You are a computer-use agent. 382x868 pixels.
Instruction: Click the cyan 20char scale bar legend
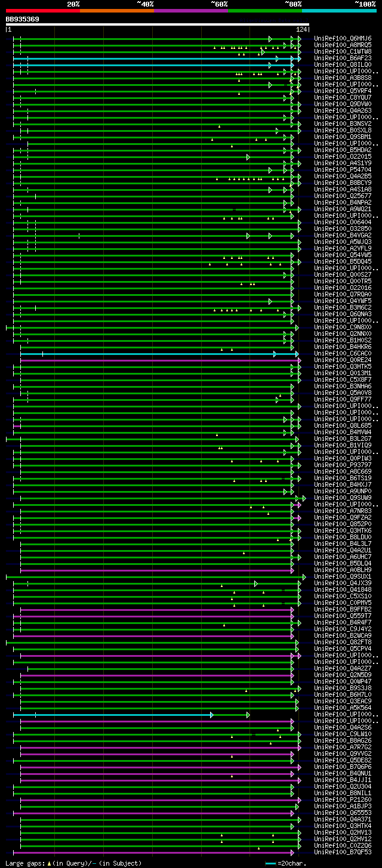(271, 863)
